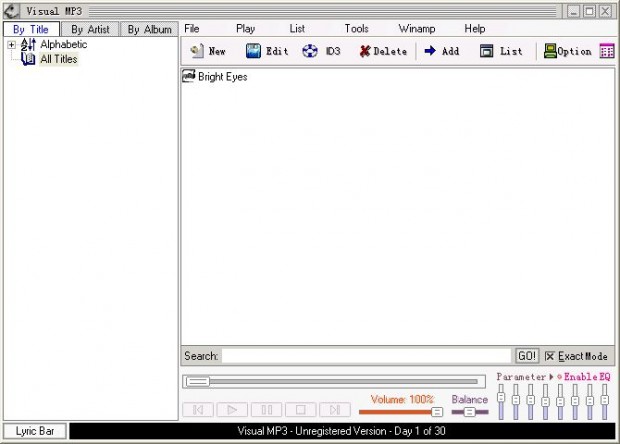
Task: Click the Volume slider handle
Action: pos(437,412)
